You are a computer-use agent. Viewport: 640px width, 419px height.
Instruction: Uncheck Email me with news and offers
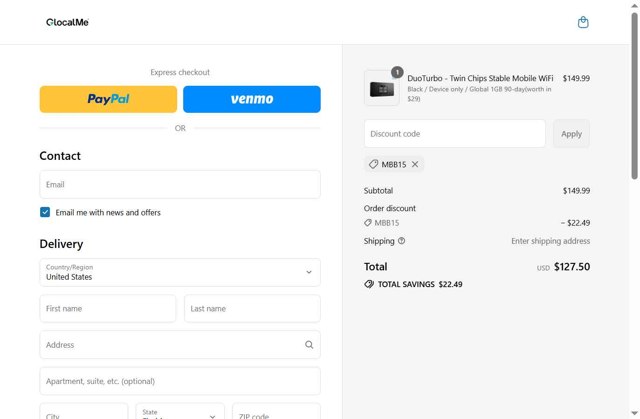point(45,212)
